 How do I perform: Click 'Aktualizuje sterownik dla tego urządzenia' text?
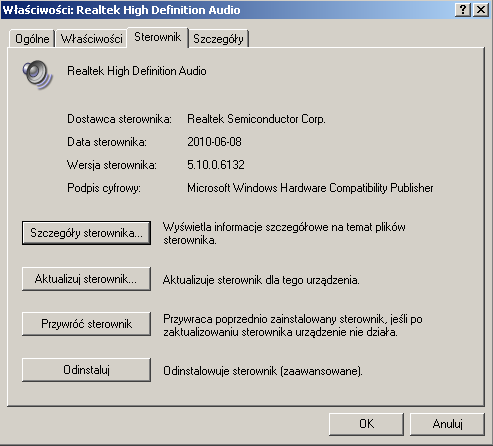[x=261, y=280]
